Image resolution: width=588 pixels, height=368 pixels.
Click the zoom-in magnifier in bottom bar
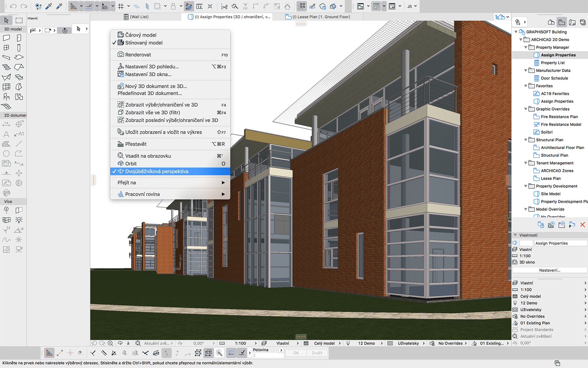pyautogui.click(x=110, y=343)
